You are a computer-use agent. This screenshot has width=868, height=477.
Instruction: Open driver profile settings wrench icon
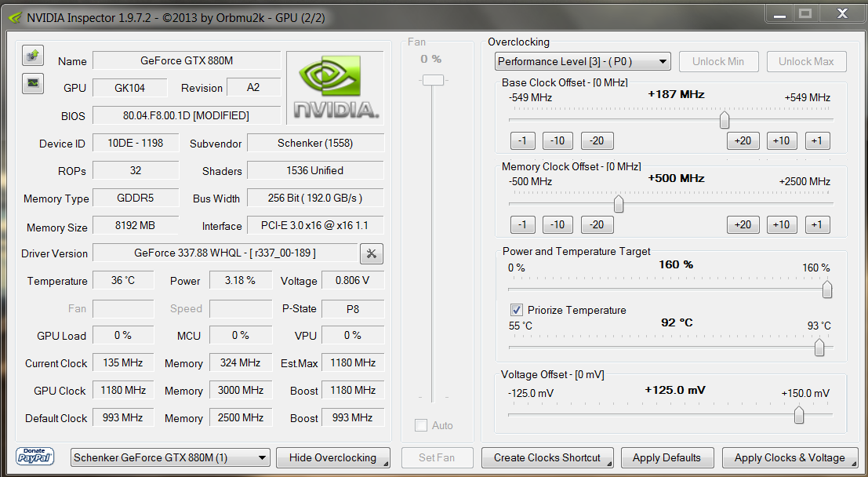[372, 253]
